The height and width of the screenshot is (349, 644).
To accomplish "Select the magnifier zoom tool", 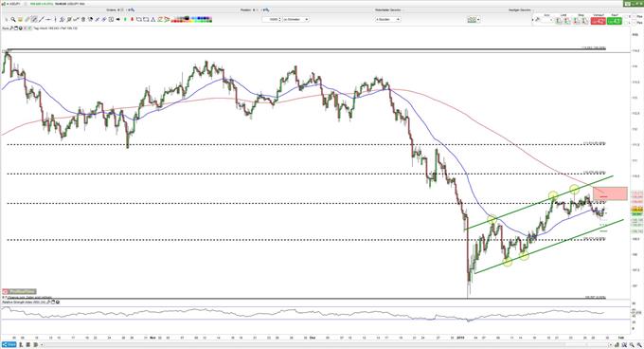I will 13,19.
